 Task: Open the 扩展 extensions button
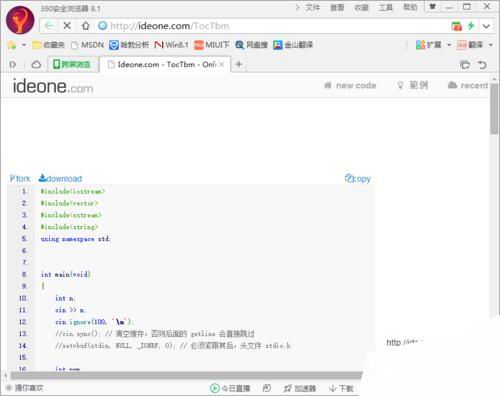(429, 45)
